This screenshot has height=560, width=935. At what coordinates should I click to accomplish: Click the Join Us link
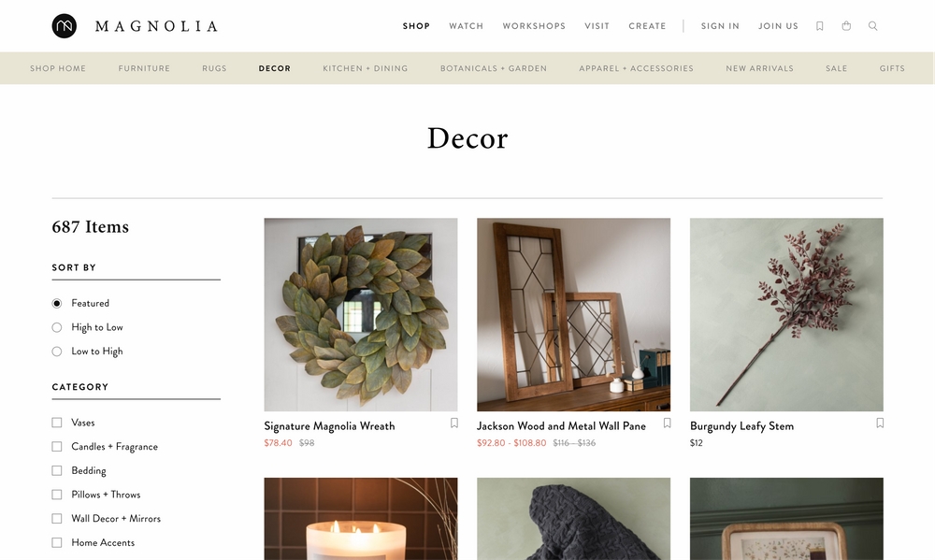778,26
